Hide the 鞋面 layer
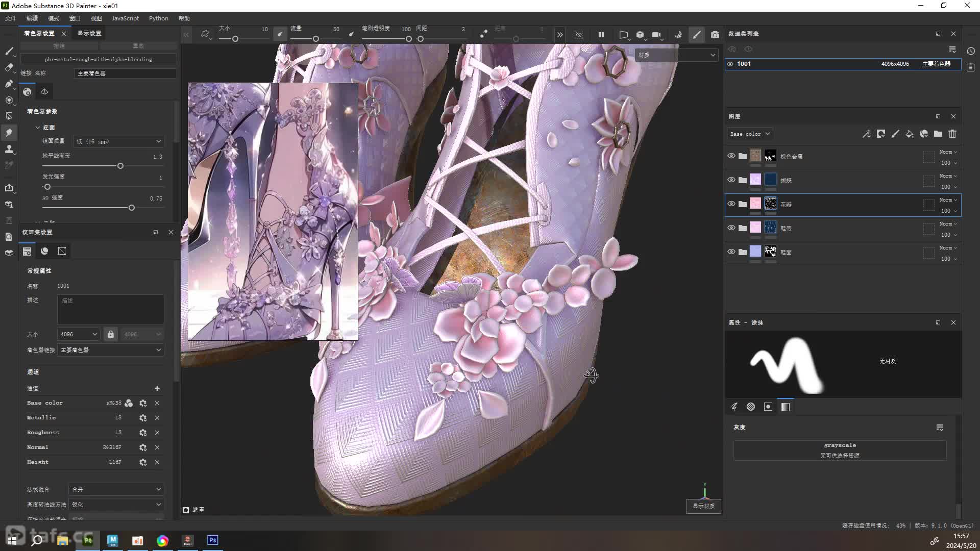980x551 pixels. point(731,252)
